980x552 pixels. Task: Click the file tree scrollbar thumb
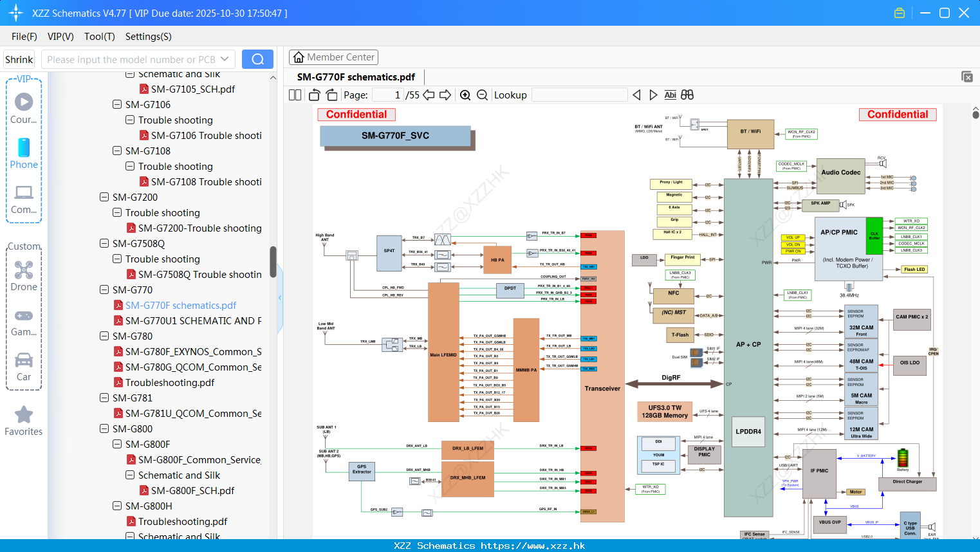[273, 261]
